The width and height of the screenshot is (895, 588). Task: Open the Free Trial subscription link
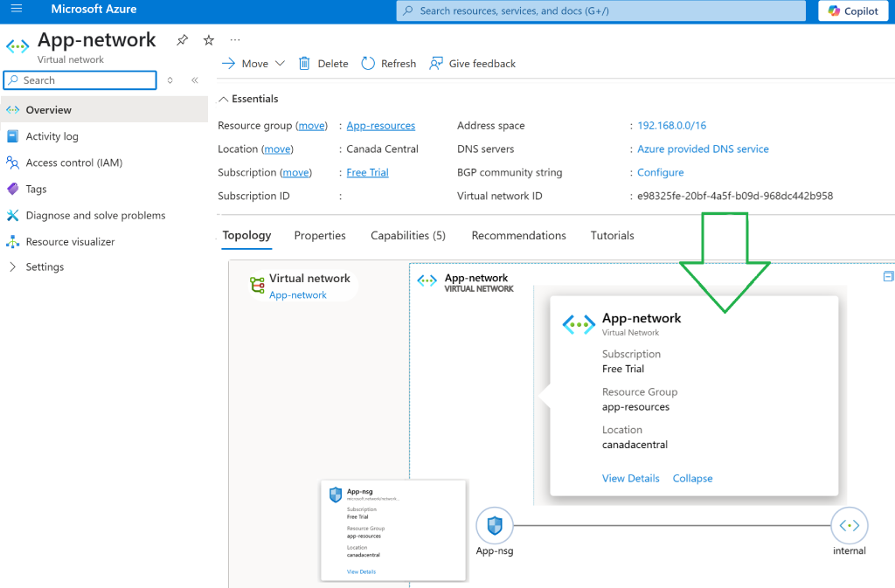[x=368, y=172]
